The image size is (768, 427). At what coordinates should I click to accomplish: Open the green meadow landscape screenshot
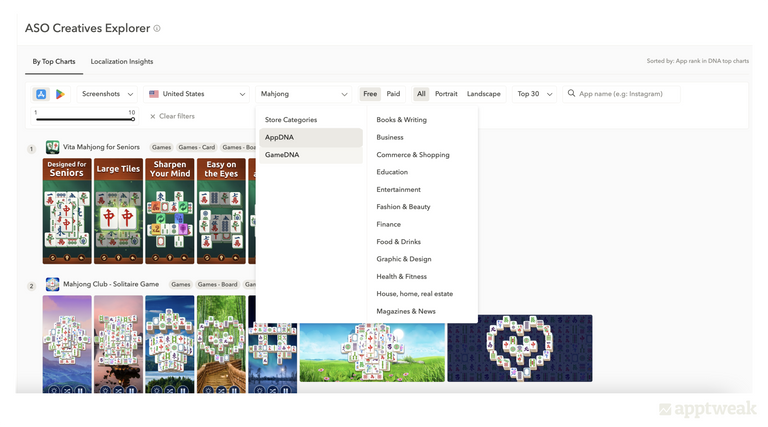coord(372,352)
